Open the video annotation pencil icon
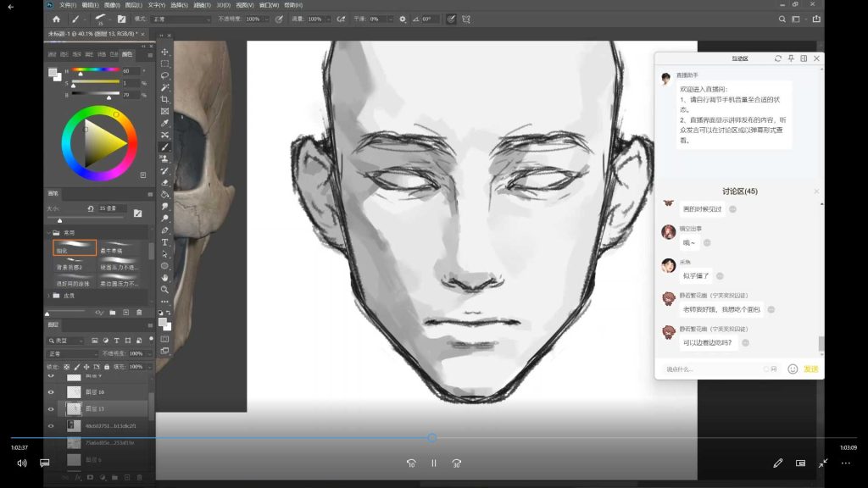The height and width of the screenshot is (488, 868). click(778, 463)
